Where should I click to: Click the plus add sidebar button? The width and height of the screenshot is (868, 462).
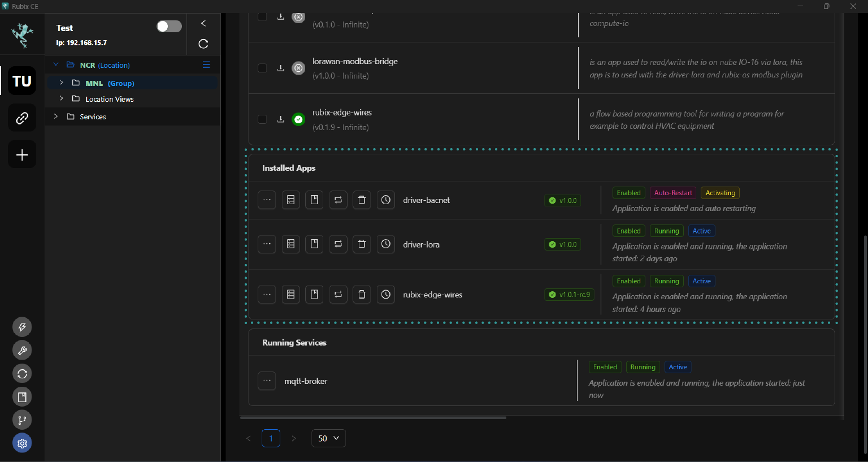click(x=22, y=154)
